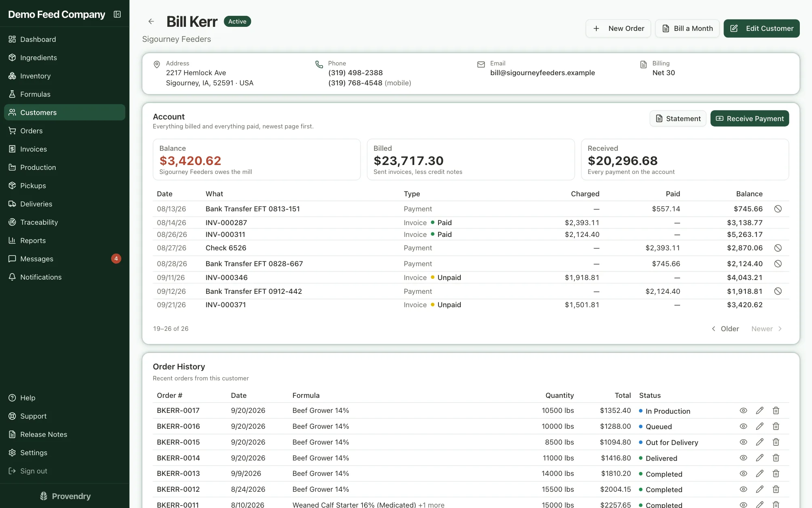The image size is (812, 508).
Task: Generate an account Statement
Action: (x=678, y=119)
